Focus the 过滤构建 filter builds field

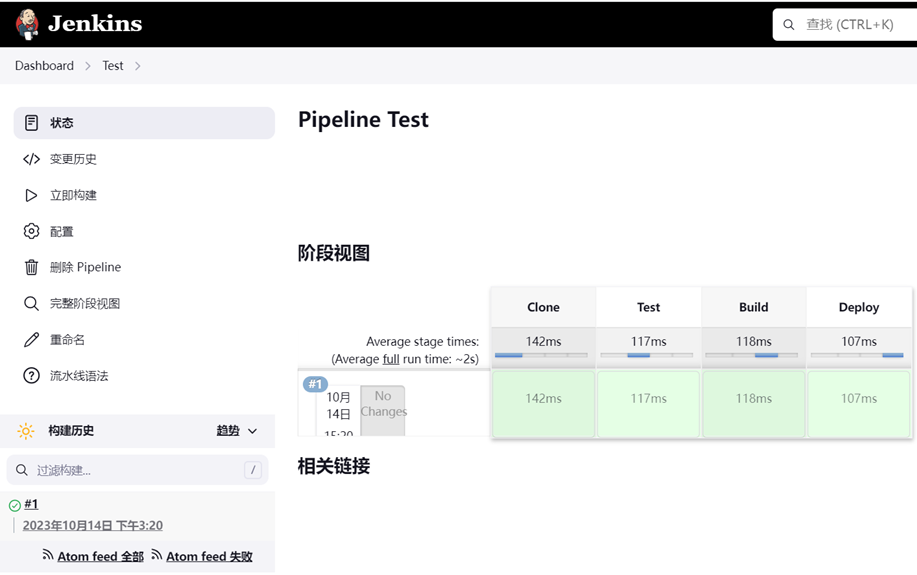(137, 470)
